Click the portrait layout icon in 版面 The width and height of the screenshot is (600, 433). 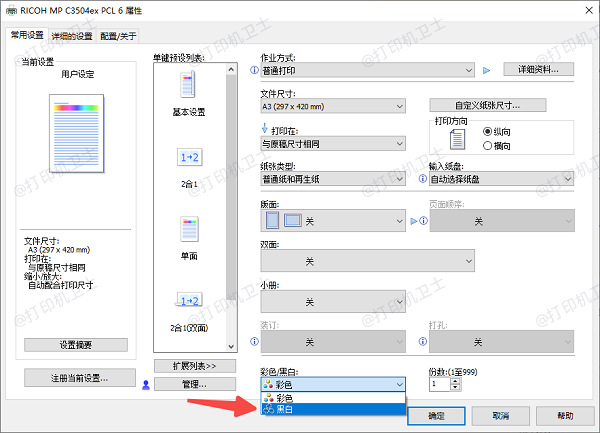tap(272, 220)
